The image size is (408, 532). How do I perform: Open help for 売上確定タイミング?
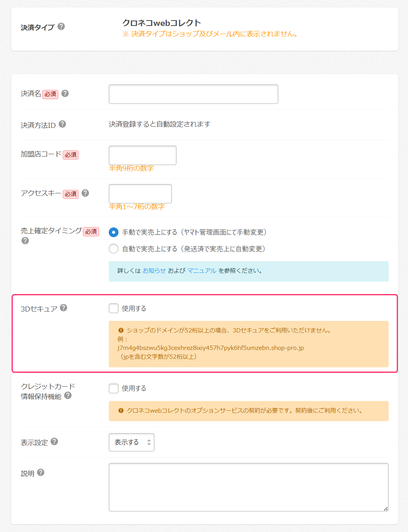pyautogui.click(x=25, y=241)
